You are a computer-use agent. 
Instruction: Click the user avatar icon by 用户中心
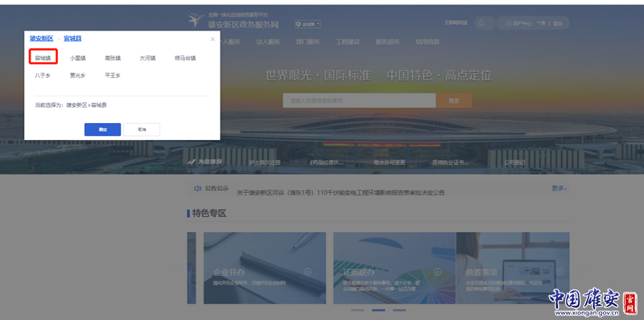[509, 23]
